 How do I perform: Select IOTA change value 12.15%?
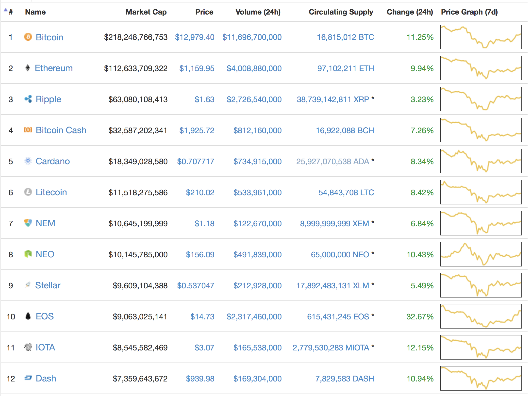[x=420, y=347]
